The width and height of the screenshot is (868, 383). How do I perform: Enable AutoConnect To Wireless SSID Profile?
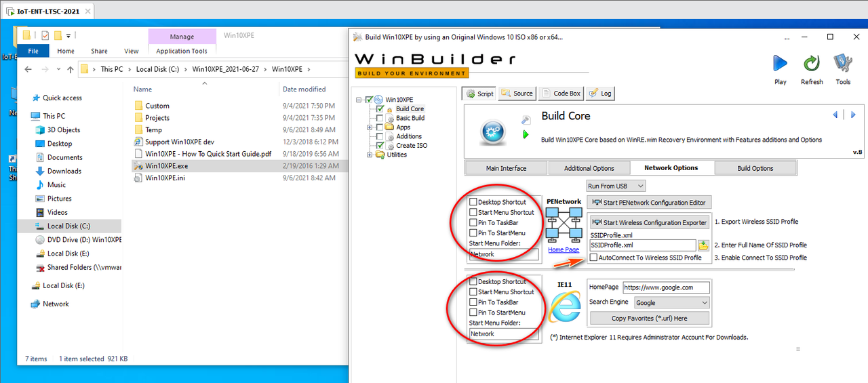coord(594,258)
